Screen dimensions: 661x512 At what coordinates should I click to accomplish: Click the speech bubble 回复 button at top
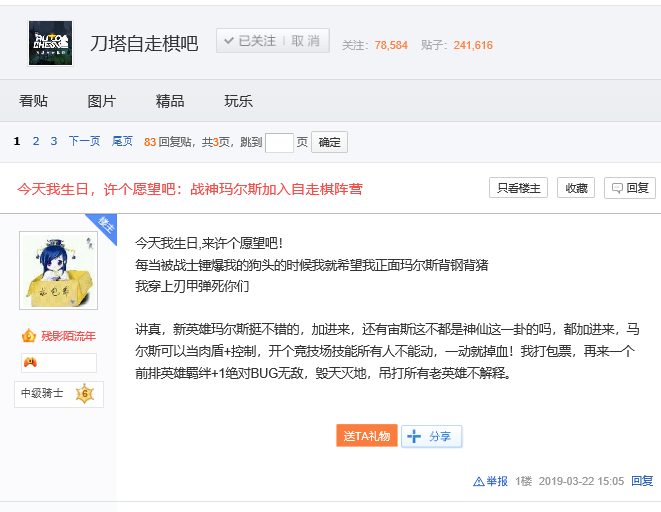coord(630,187)
